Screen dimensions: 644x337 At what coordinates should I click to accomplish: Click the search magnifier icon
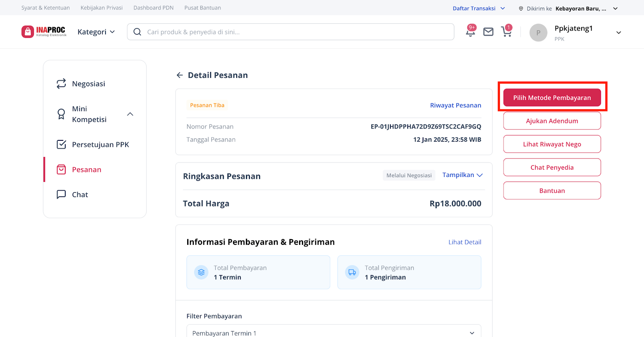point(137,32)
